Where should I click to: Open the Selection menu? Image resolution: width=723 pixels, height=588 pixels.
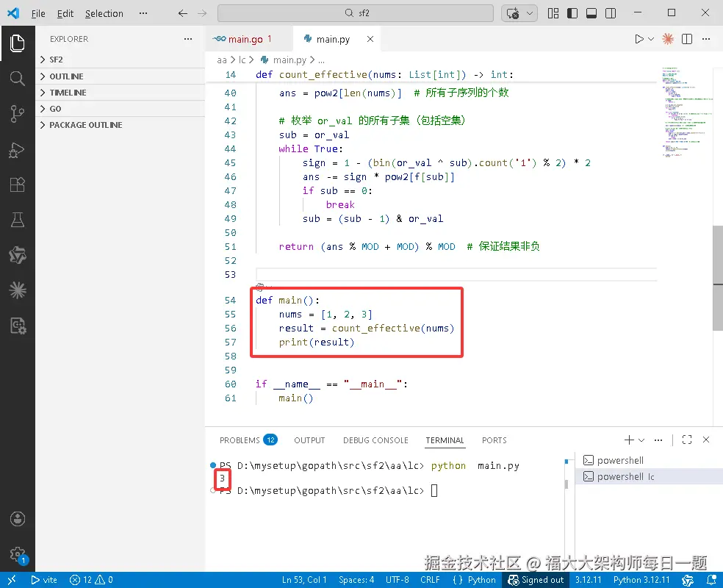click(104, 13)
